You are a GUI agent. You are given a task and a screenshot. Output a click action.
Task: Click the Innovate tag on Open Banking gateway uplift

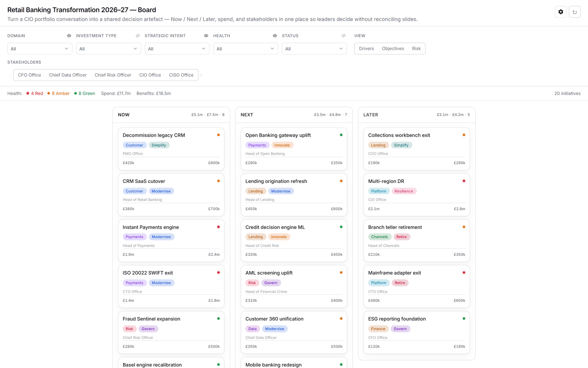click(282, 145)
